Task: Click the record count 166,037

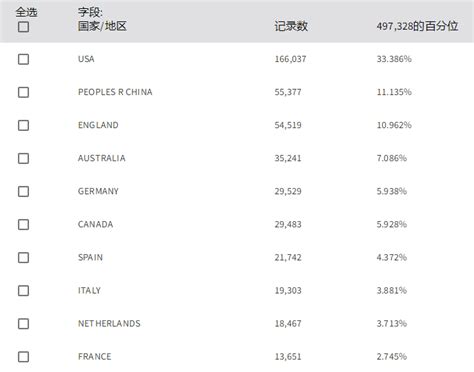Action: (290, 59)
